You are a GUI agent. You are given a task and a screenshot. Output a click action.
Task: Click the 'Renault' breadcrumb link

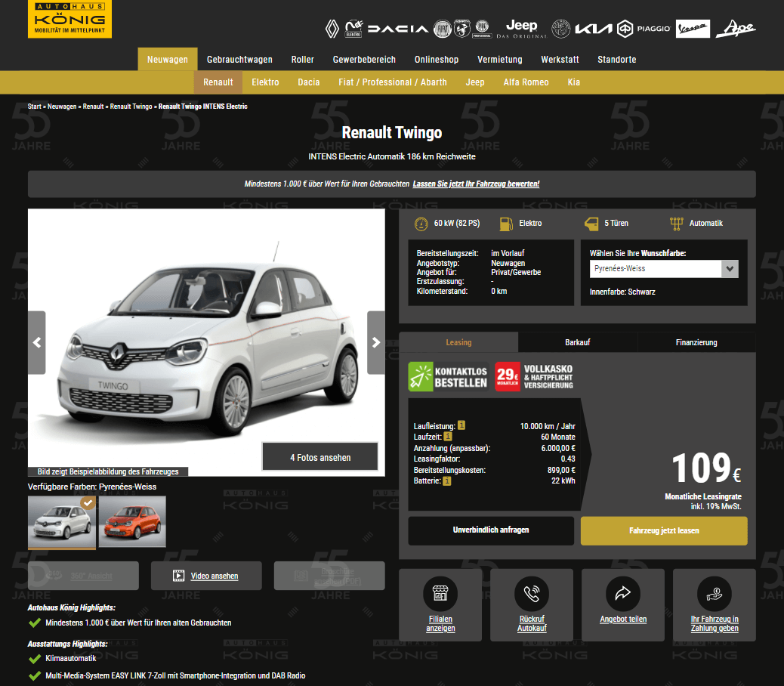(93, 107)
